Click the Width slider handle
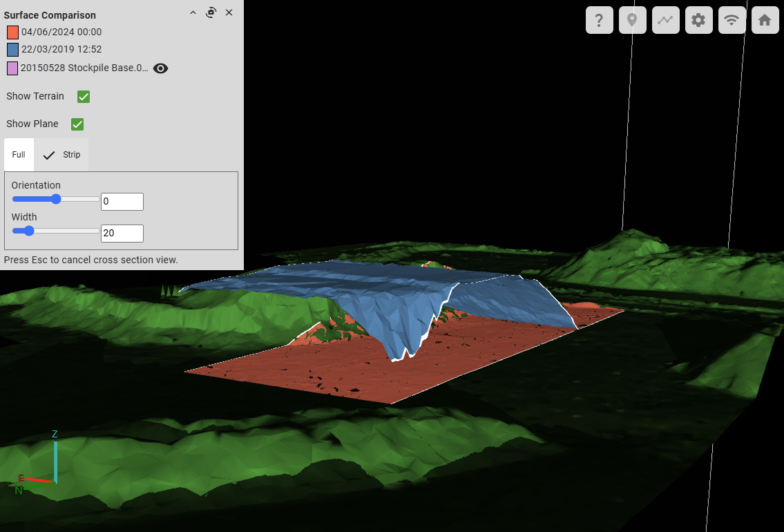784x532 pixels. pos(29,231)
